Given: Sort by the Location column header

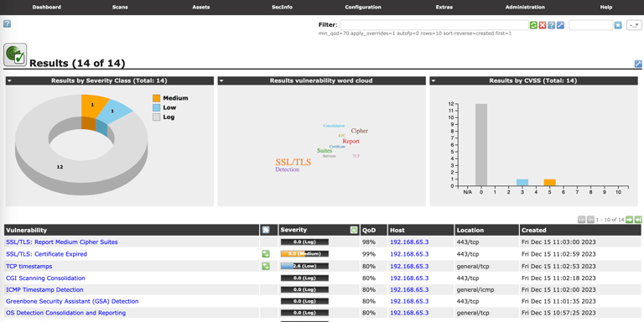Looking at the screenshot, I should click(x=470, y=230).
